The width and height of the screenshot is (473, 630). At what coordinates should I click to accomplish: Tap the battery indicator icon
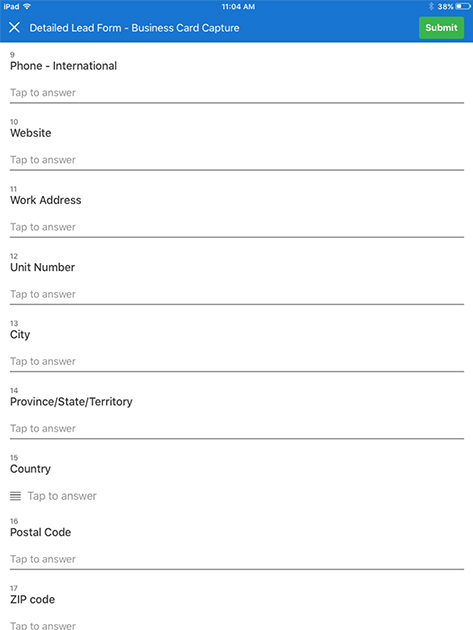click(463, 6)
